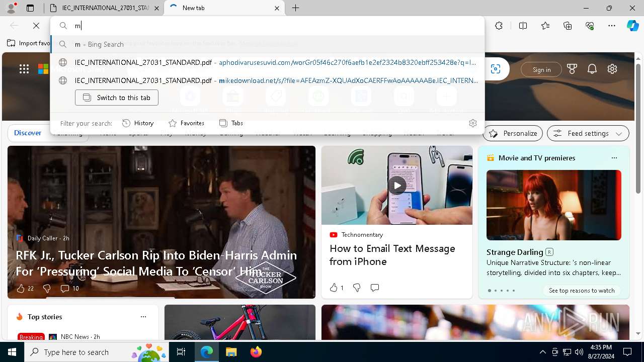Image resolution: width=644 pixels, height=362 pixels.
Task: Open Collections toolbar icon
Action: (568, 26)
